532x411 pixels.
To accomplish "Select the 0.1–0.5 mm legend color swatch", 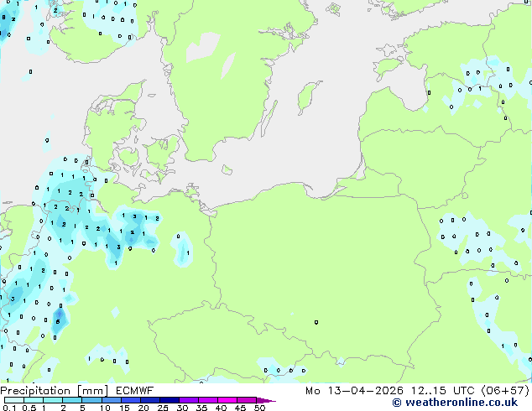I will (x=14, y=400).
